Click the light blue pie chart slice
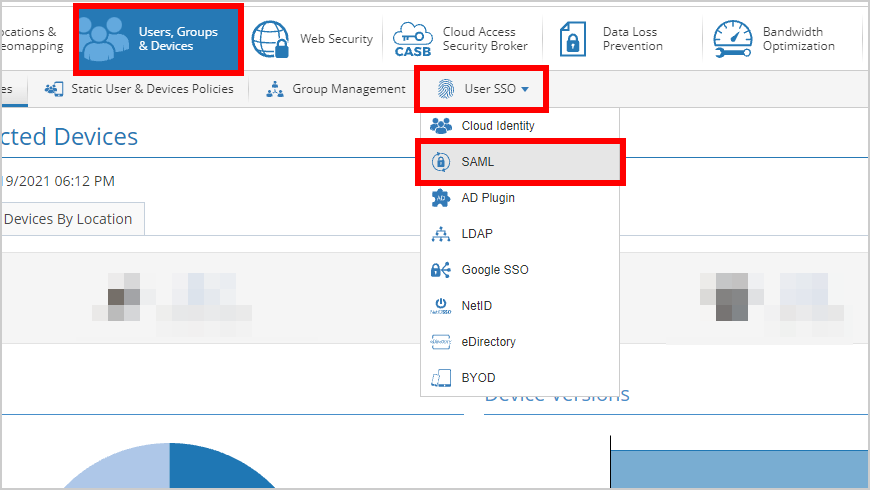Screen dimensions: 870x490 [130, 469]
